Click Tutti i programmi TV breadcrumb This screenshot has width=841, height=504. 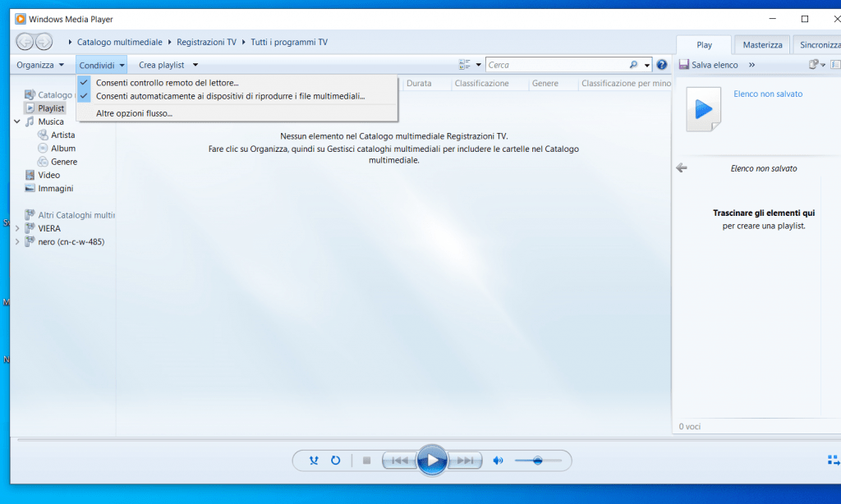point(289,42)
